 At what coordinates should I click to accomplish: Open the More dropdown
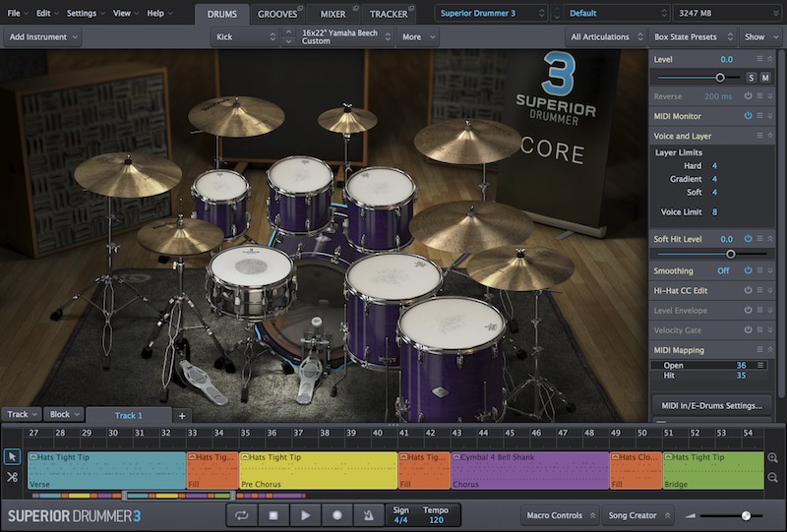(417, 36)
